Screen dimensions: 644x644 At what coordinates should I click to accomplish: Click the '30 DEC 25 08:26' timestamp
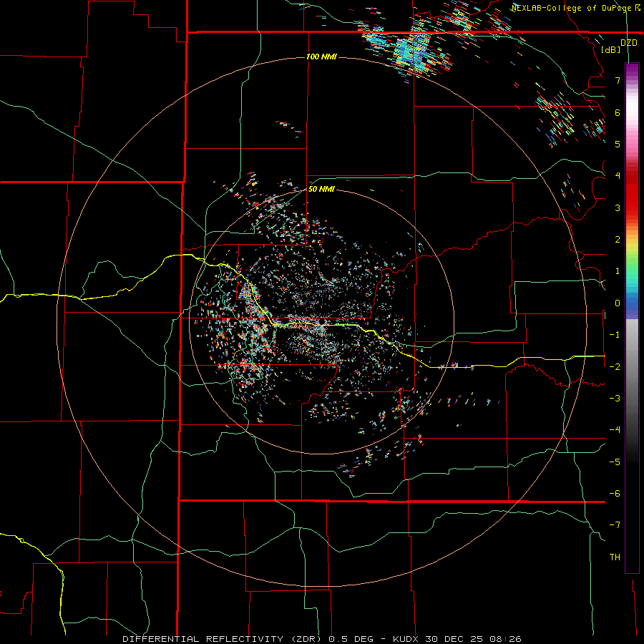coord(473,639)
